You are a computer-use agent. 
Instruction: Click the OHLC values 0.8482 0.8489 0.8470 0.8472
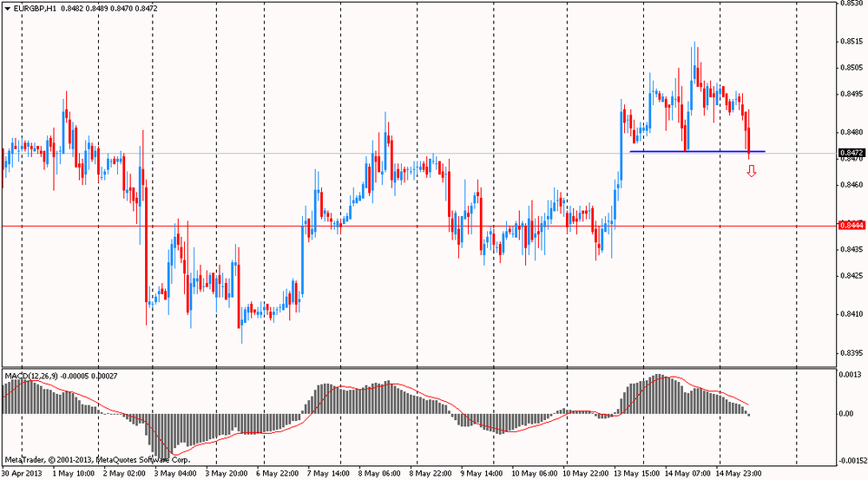click(x=109, y=9)
